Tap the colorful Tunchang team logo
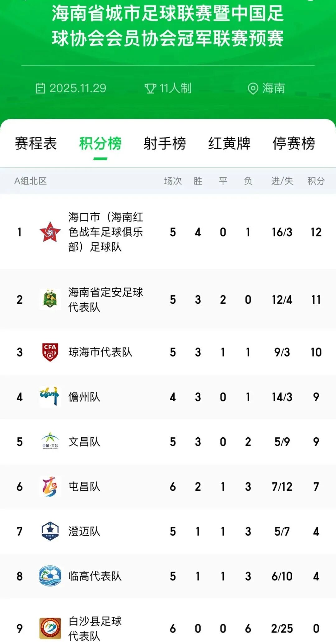Screen dimensions: 336x644 50,486
